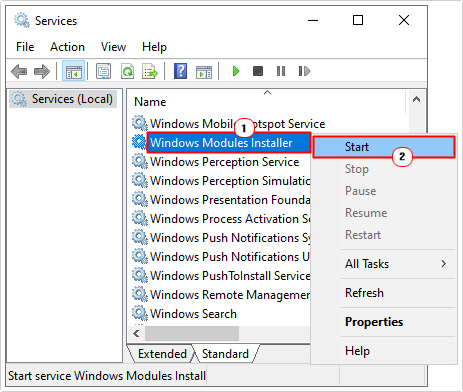The height and width of the screenshot is (392, 463).
Task: Click gear icon beside Windows PushToInstall Service
Action: [140, 275]
